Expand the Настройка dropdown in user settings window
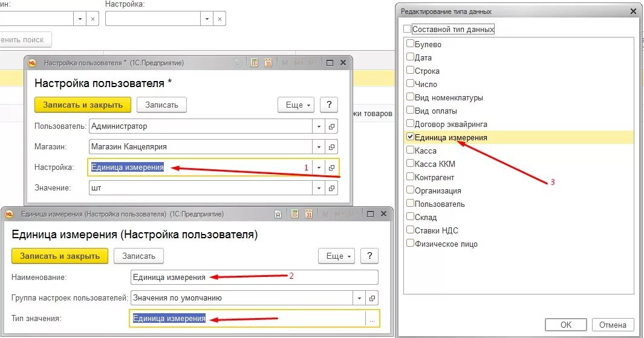644x338 pixels. [x=319, y=167]
